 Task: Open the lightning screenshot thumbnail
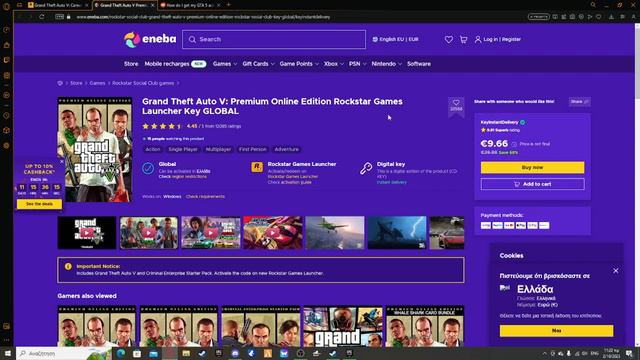click(397, 233)
